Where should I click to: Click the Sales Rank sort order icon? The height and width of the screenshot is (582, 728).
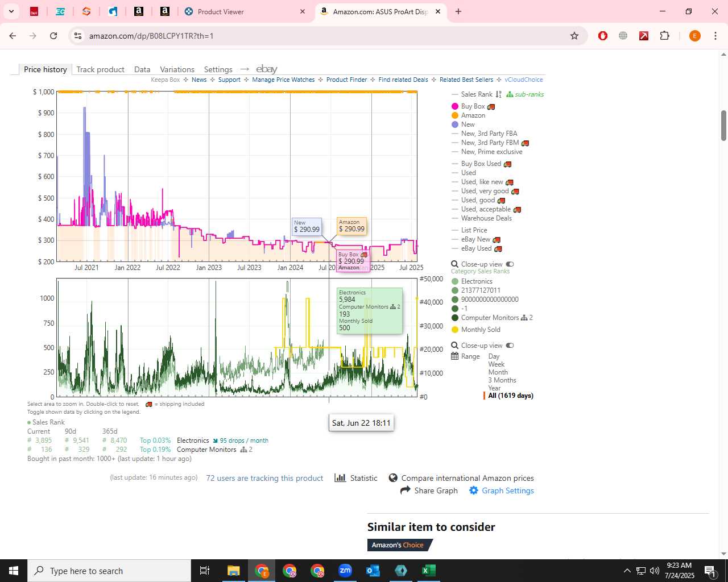(499, 94)
